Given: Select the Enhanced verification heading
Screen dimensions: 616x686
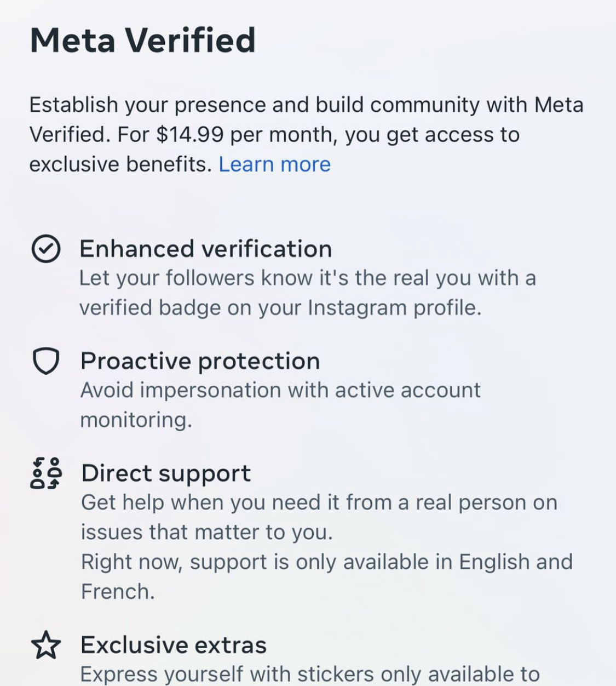Looking at the screenshot, I should (206, 249).
